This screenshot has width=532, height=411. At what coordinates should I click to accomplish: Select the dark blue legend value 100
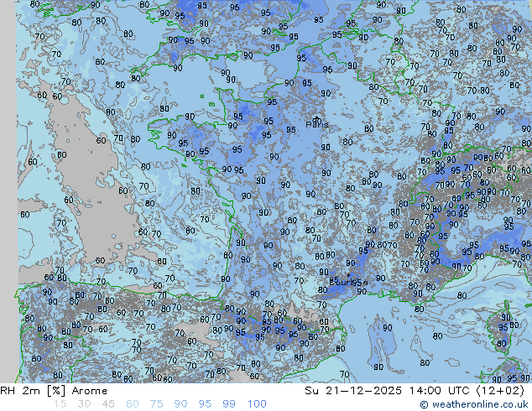point(257,404)
